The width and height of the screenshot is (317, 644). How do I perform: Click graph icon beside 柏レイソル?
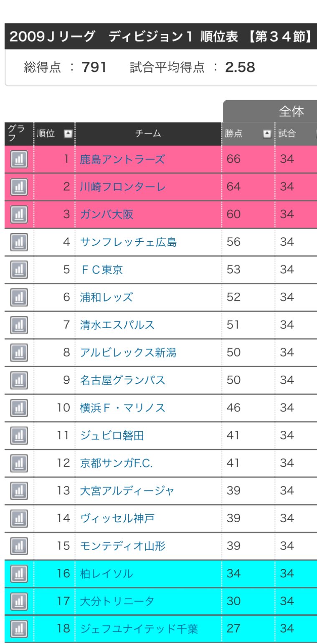[x=19, y=573]
